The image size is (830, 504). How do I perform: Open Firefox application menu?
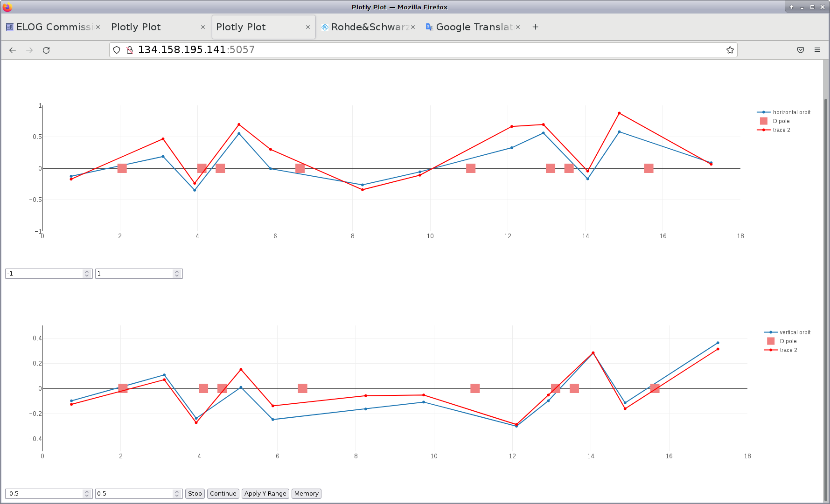click(x=817, y=50)
